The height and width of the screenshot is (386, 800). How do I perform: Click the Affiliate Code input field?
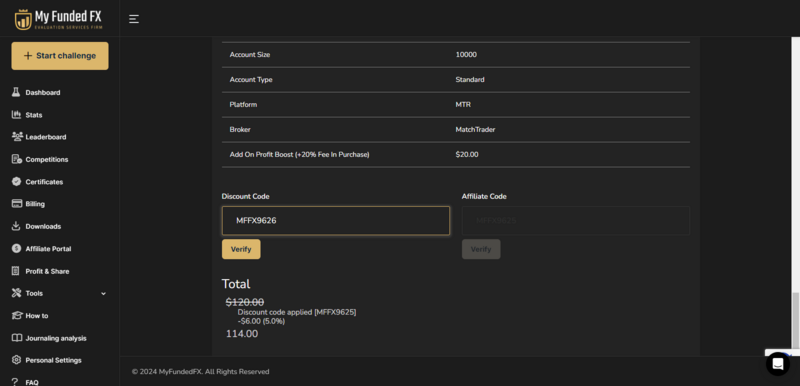(x=576, y=220)
